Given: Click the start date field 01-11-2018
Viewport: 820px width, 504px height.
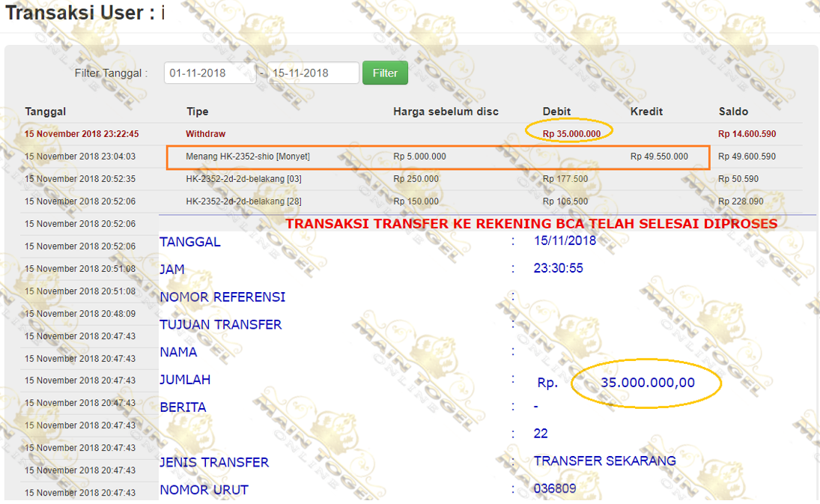Looking at the screenshot, I should point(210,73).
